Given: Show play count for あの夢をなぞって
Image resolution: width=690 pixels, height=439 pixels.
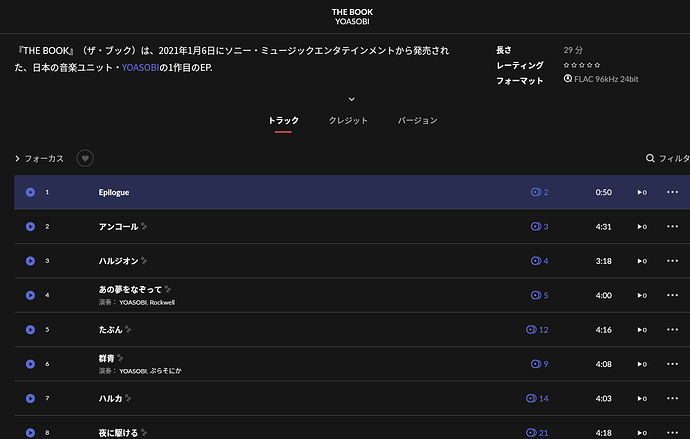Looking at the screenshot, I should tap(642, 295).
